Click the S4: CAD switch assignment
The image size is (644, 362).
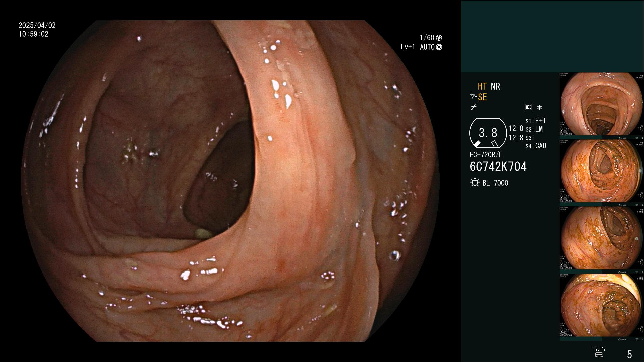click(536, 146)
